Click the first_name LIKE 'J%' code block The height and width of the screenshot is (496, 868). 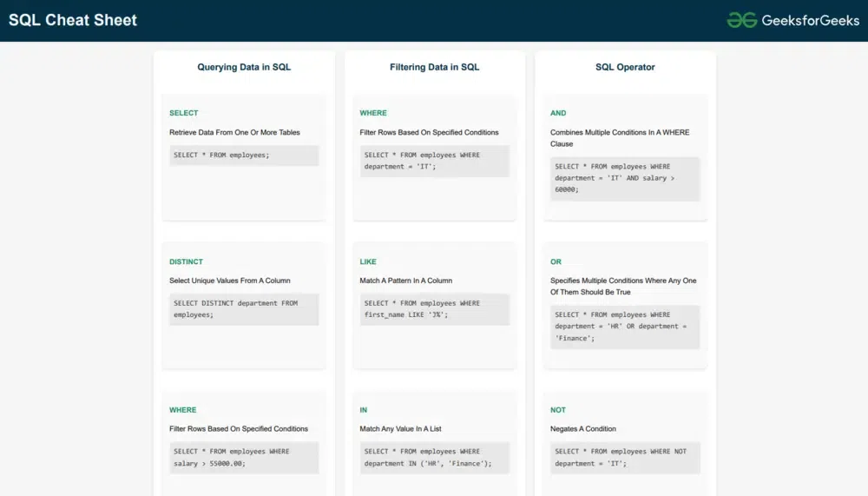435,309
